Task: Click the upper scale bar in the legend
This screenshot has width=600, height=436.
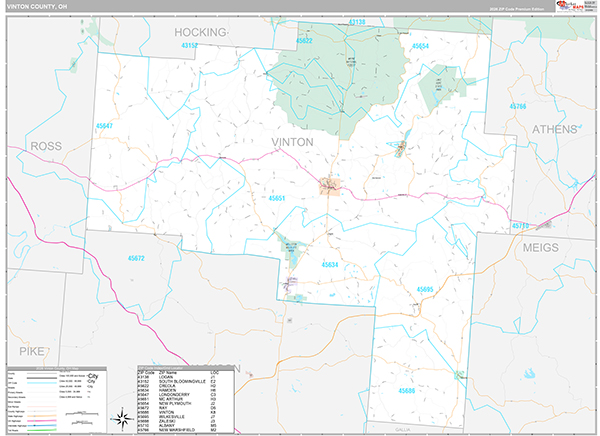Action: [x=82, y=413]
